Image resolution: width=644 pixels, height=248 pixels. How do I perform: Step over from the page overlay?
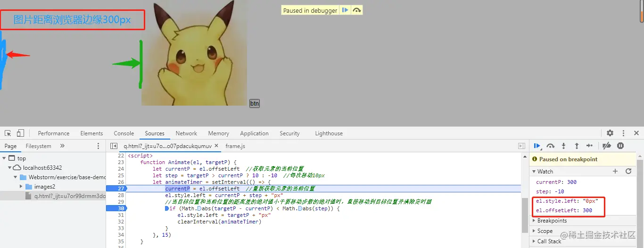[x=357, y=10]
